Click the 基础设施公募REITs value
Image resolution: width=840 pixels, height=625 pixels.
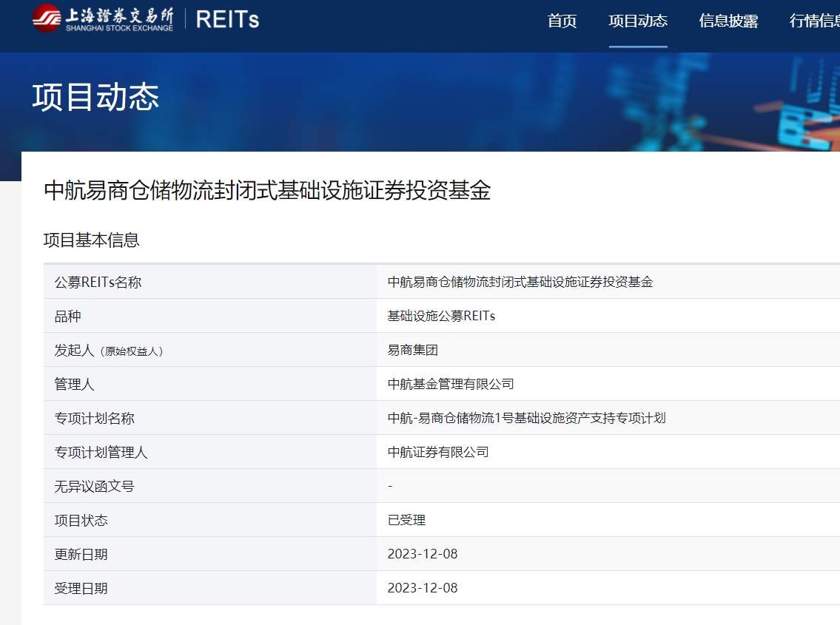[441, 316]
